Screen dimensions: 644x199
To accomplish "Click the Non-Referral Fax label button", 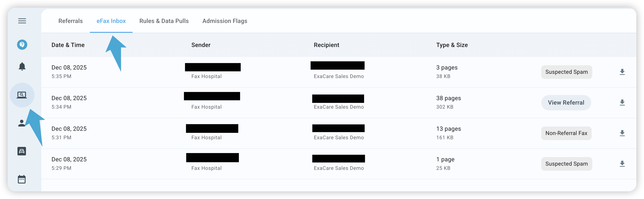I will pos(566,133).
